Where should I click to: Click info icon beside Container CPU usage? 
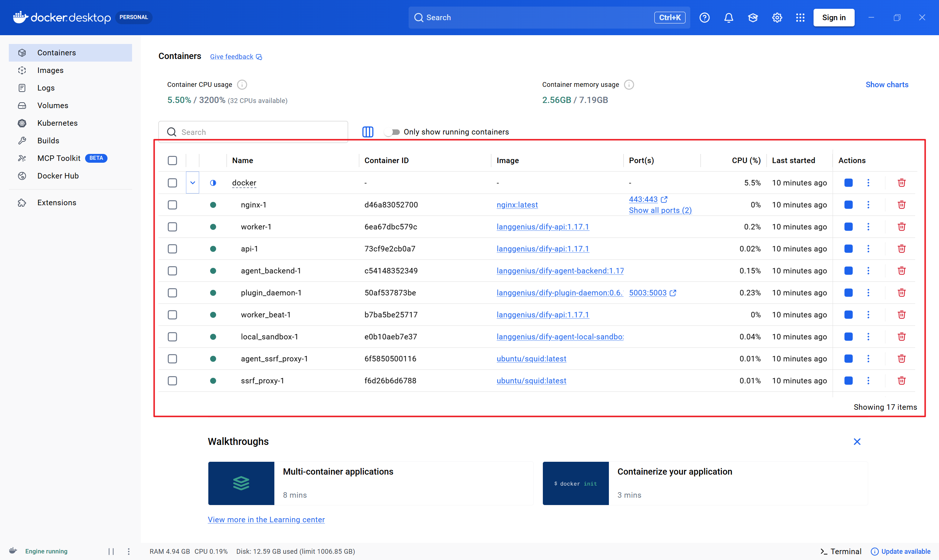tap(242, 85)
